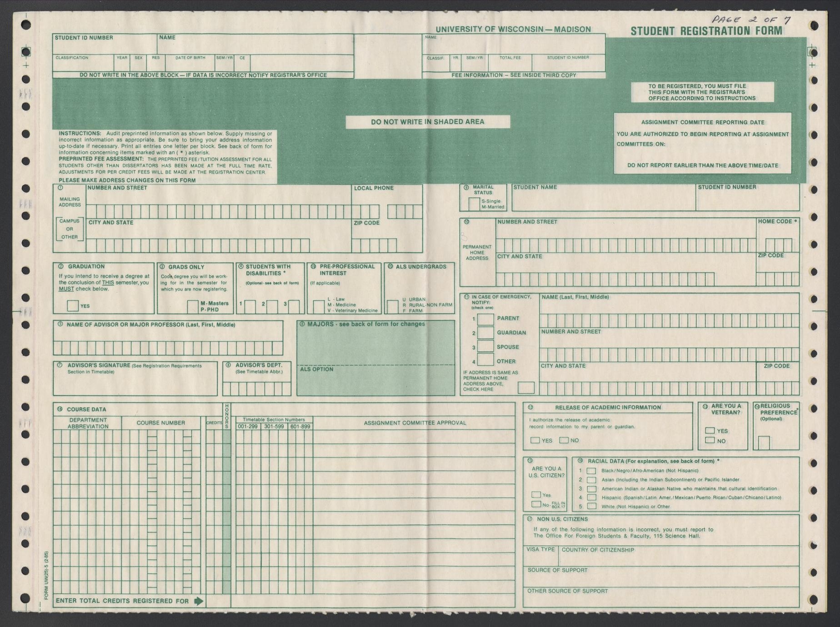
Task: Check White (Not Hispanic) or Other box
Action: pyautogui.click(x=591, y=506)
